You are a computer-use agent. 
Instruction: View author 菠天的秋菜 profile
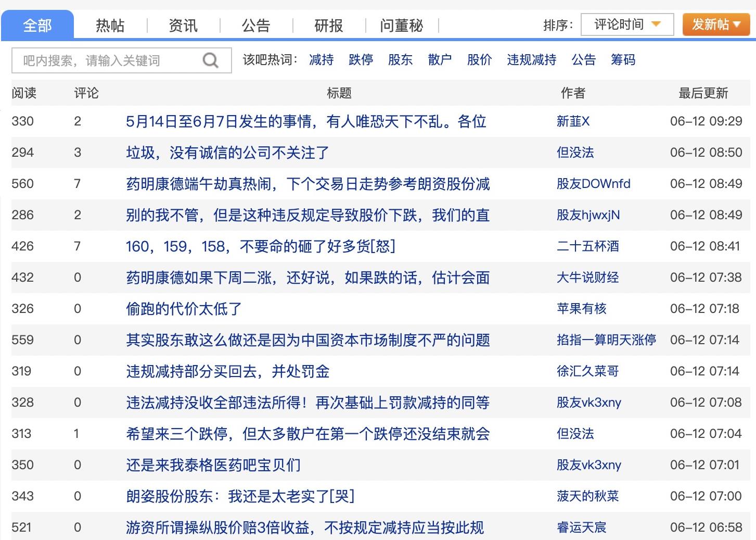[588, 496]
